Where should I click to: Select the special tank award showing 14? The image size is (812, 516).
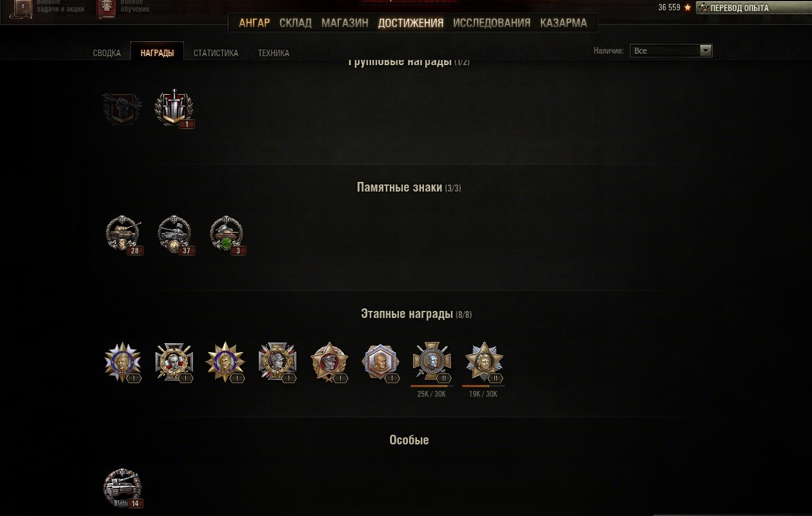click(123, 488)
